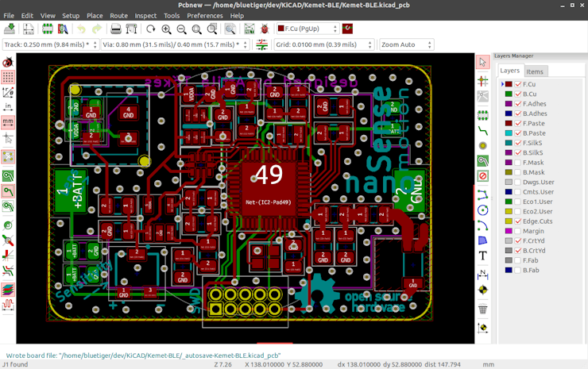Toggle visibility of F.Mask layer
Viewport: 588px width, 369px height.
[518, 163]
